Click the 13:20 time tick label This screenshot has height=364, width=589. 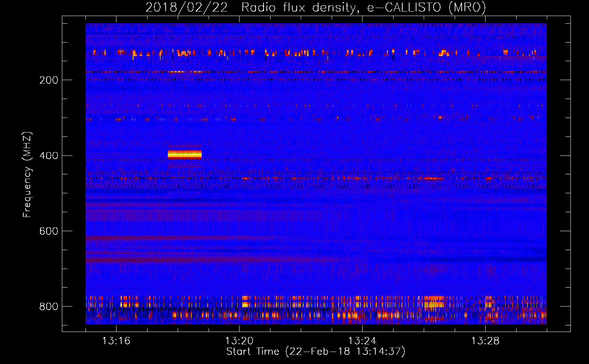239,341
